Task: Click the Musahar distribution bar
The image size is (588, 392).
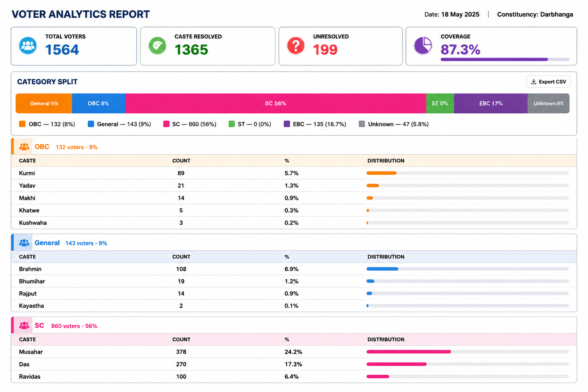Action: pos(468,351)
